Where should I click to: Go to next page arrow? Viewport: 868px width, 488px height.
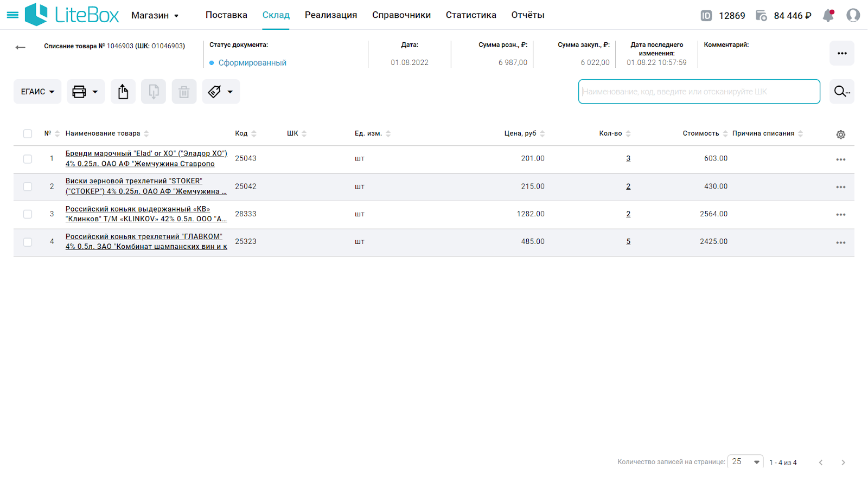point(843,463)
